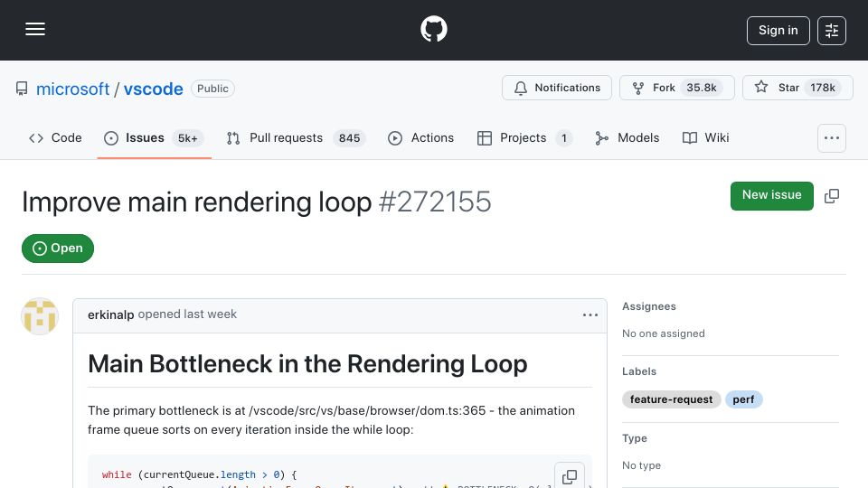Click the Open issue status badge
This screenshot has height=488, width=868.
point(58,249)
